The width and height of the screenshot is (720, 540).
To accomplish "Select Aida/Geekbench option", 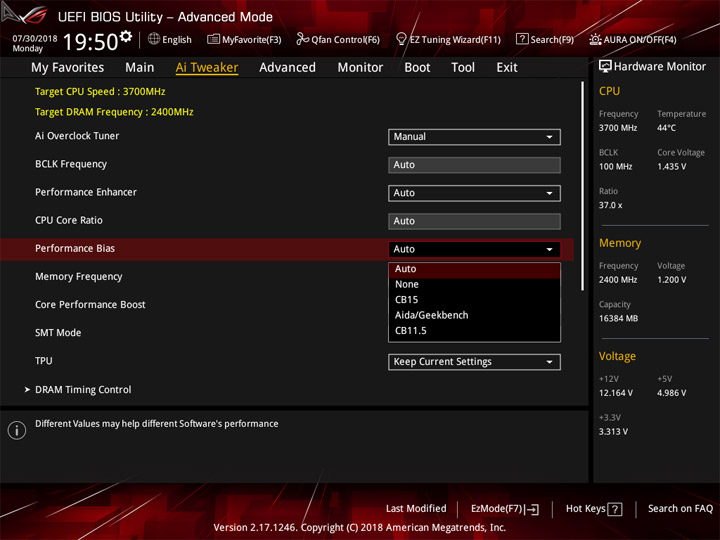I will tap(474, 315).
